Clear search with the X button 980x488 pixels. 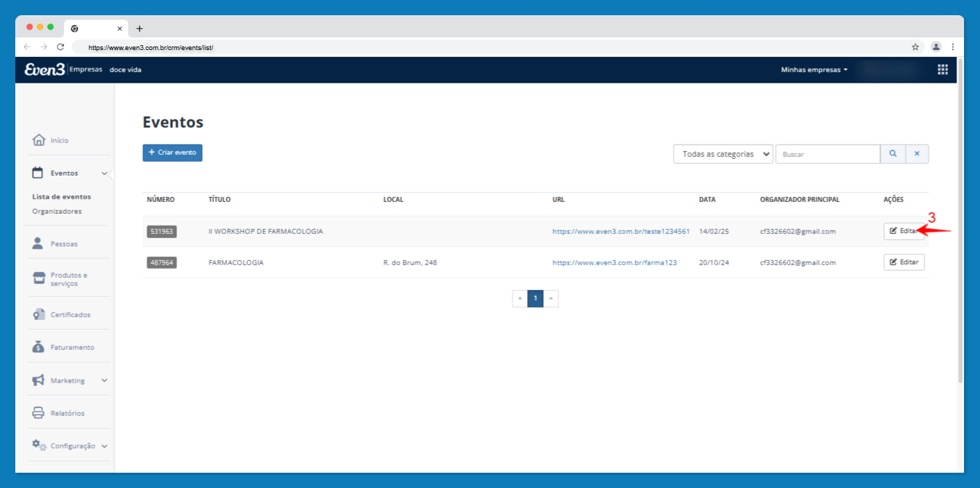coord(917,154)
